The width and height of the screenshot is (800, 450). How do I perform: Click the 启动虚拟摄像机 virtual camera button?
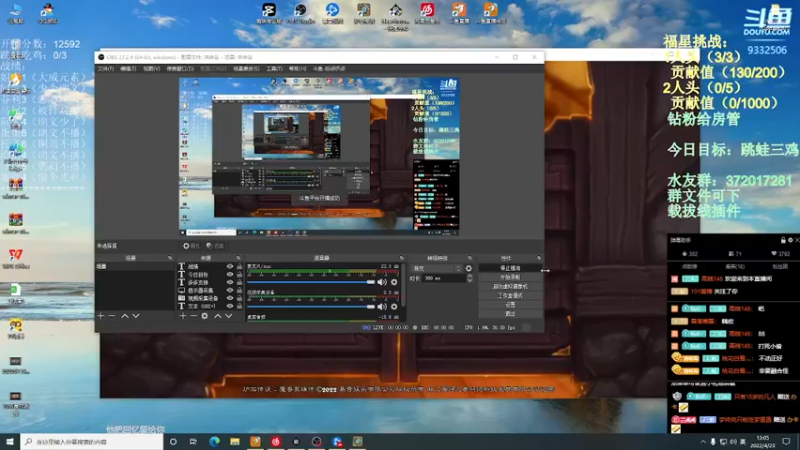pyautogui.click(x=510, y=287)
